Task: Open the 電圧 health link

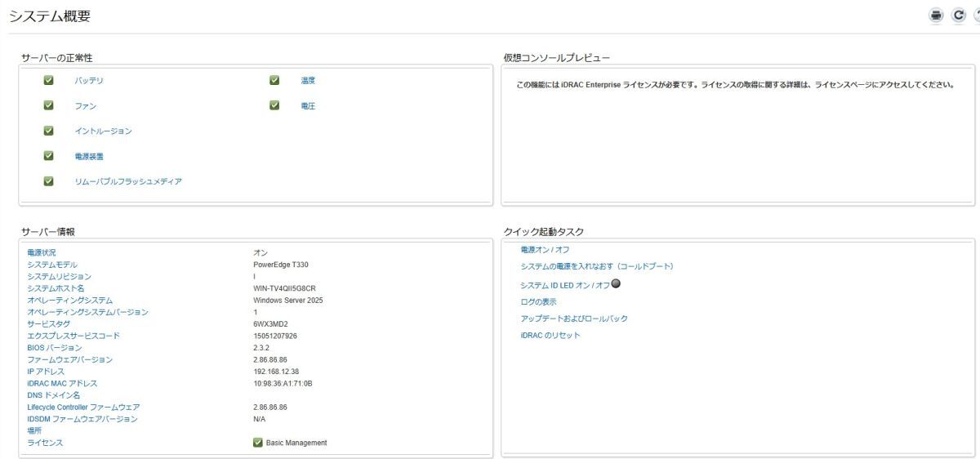Action: (308, 106)
